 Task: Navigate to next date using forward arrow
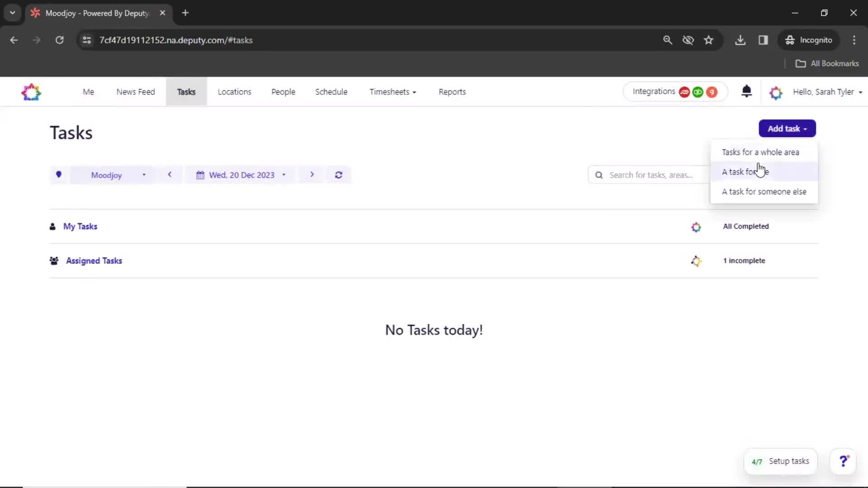pos(312,174)
